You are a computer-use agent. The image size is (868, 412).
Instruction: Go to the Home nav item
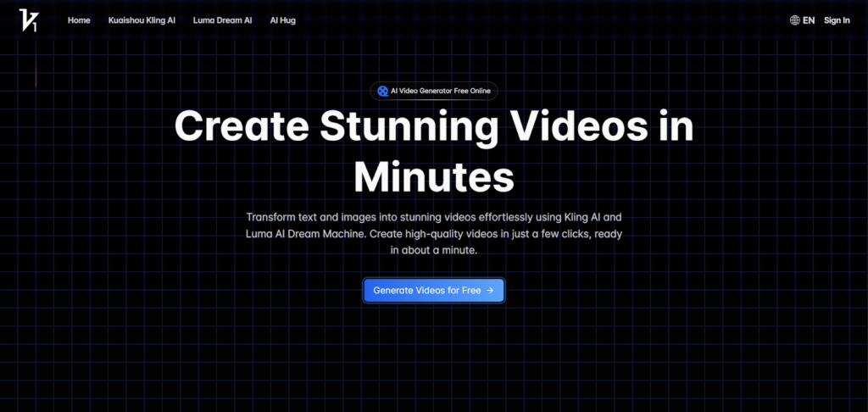pyautogui.click(x=79, y=20)
